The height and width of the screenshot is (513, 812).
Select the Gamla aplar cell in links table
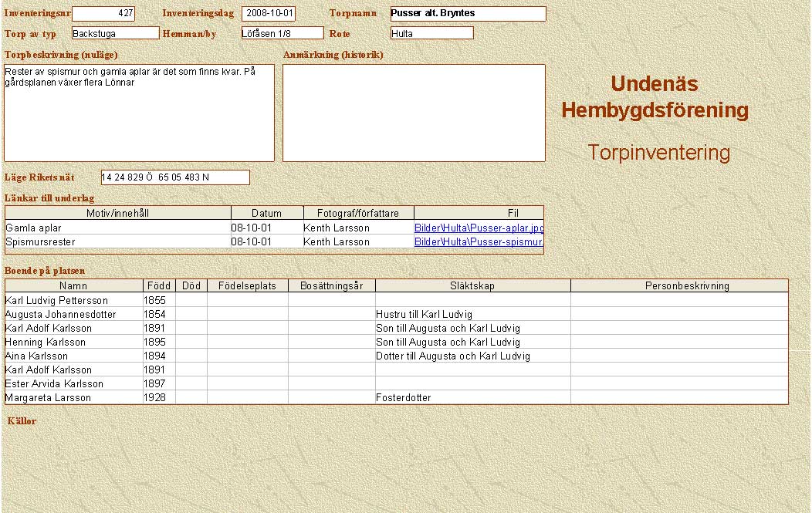click(117, 228)
